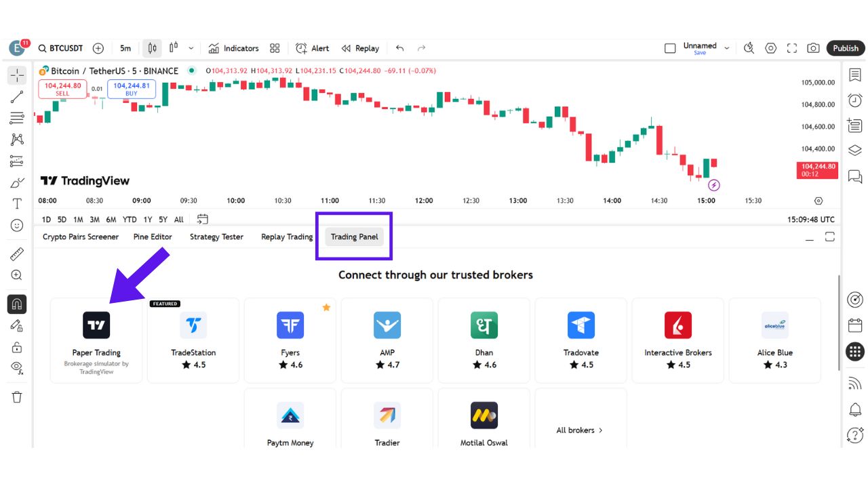This screenshot has height=488, width=868.
Task: Open the 5m interval selector
Action: [x=125, y=48]
